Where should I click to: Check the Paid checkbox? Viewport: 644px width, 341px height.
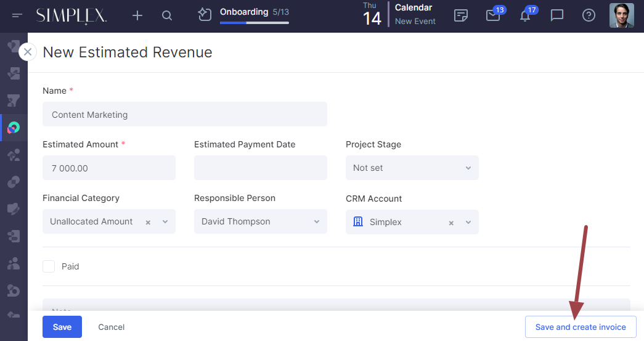(49, 266)
